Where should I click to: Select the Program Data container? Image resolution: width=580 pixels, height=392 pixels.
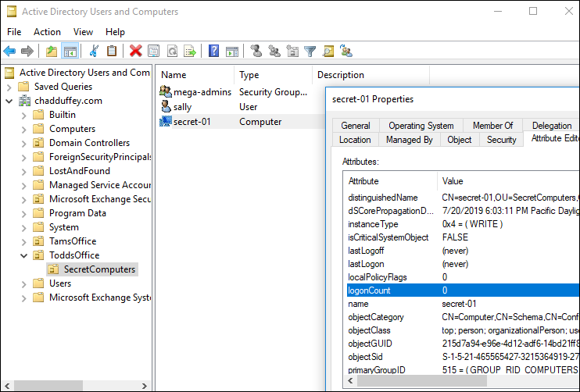pyautogui.click(x=77, y=213)
